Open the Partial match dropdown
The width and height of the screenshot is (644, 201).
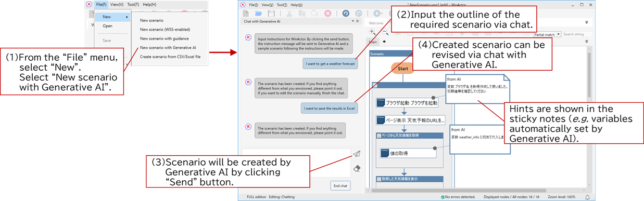(x=547, y=34)
